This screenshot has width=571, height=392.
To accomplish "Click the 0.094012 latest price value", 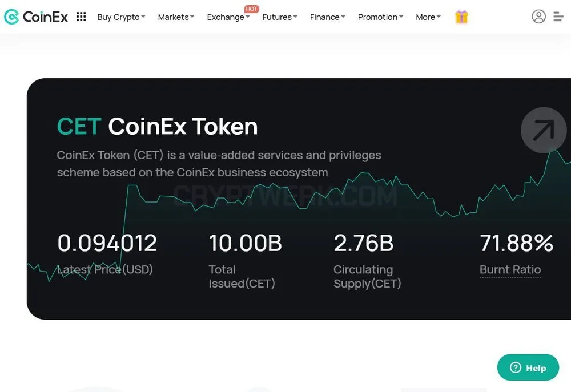I will coord(107,243).
